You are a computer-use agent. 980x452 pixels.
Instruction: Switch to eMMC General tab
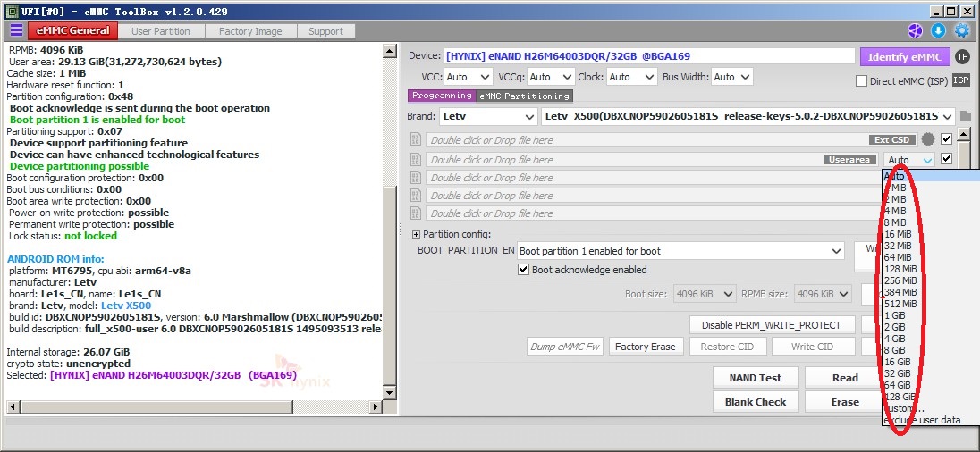(x=72, y=30)
